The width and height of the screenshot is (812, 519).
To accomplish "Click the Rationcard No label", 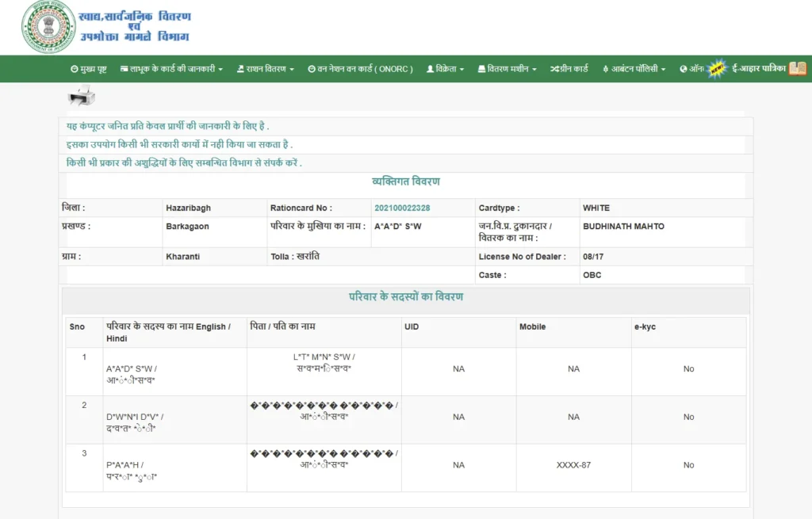I will pyautogui.click(x=301, y=208).
